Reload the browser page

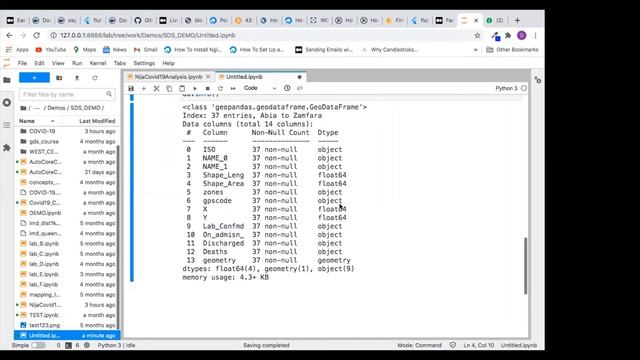[36, 36]
